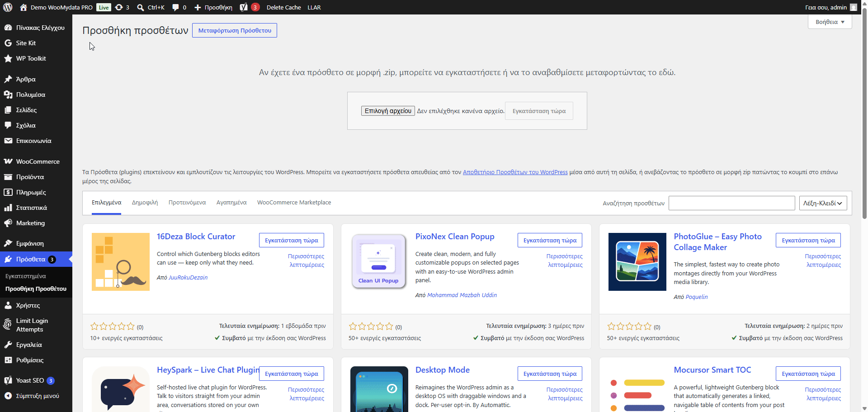Open Επικοινωνία envelope icon
868x412 pixels.
click(8, 141)
